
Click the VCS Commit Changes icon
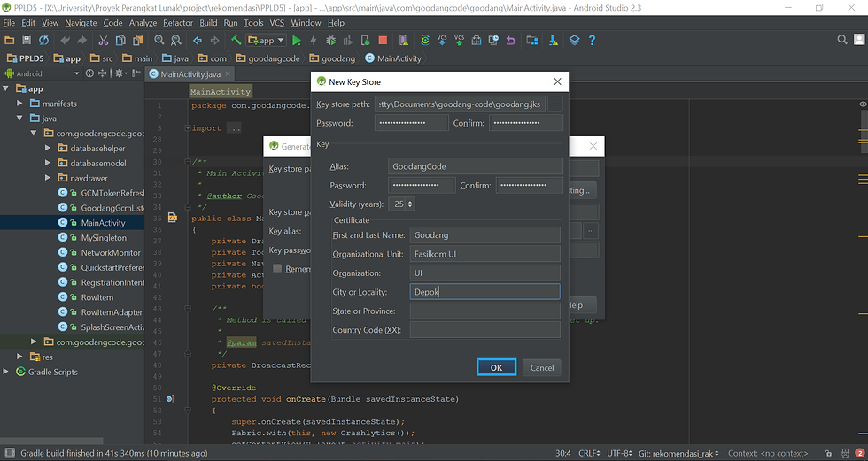[459, 41]
